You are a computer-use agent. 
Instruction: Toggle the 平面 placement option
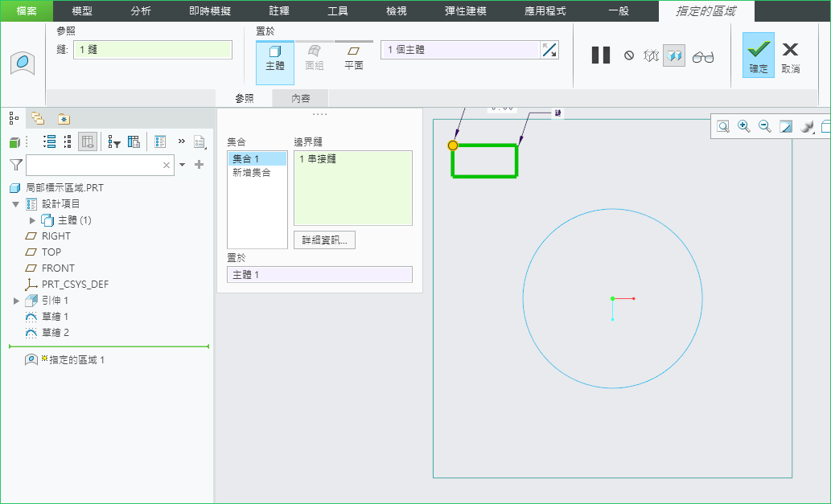pyautogui.click(x=354, y=59)
